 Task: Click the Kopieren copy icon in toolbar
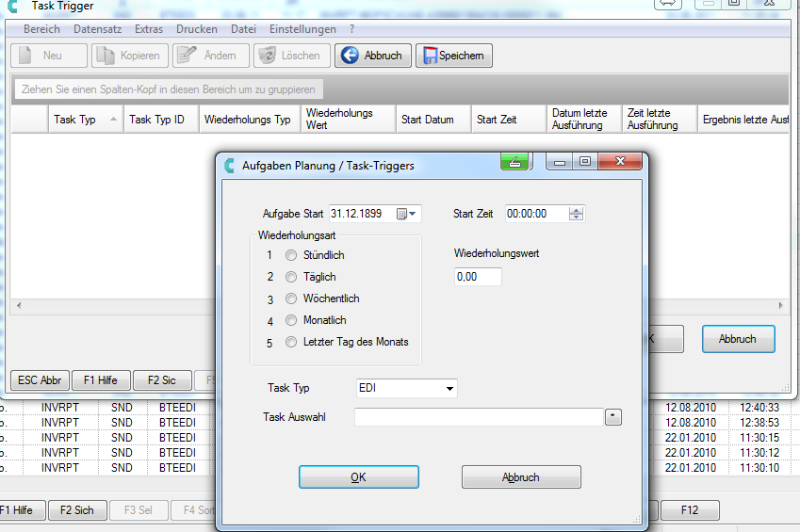point(104,56)
